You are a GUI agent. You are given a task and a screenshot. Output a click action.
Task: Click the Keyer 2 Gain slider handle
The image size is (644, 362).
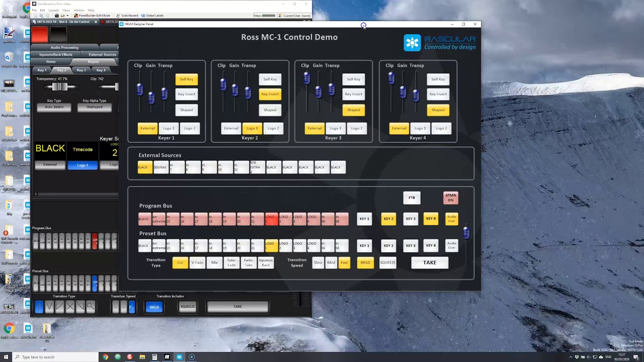(x=234, y=90)
